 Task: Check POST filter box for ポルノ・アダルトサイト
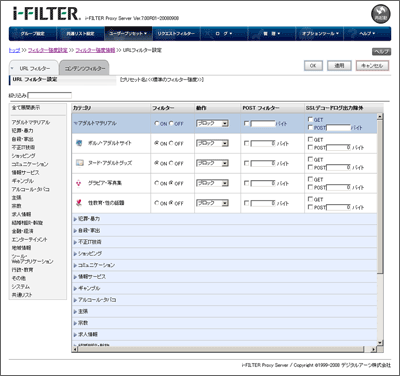click(247, 143)
